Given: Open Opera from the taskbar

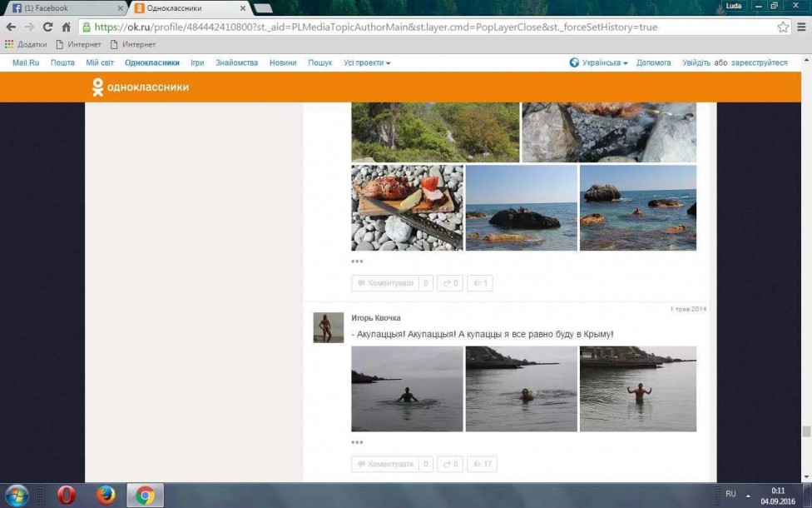Looking at the screenshot, I should (x=67, y=496).
